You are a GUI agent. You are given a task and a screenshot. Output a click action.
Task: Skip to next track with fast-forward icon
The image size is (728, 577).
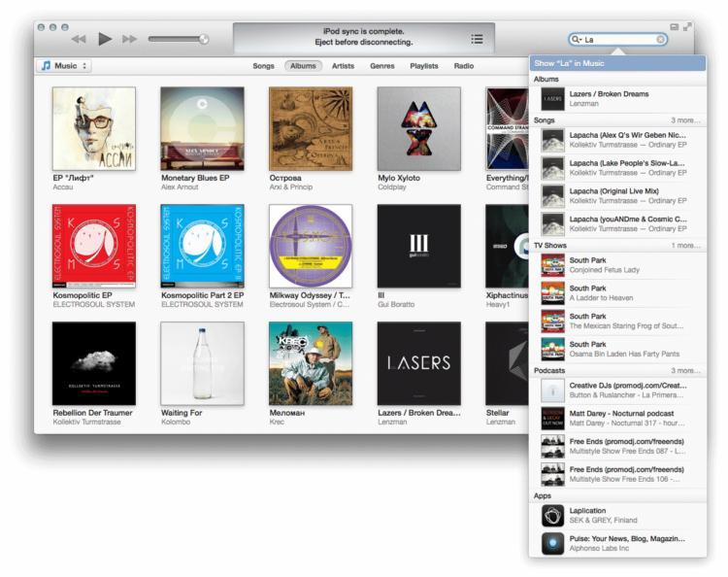tap(129, 39)
